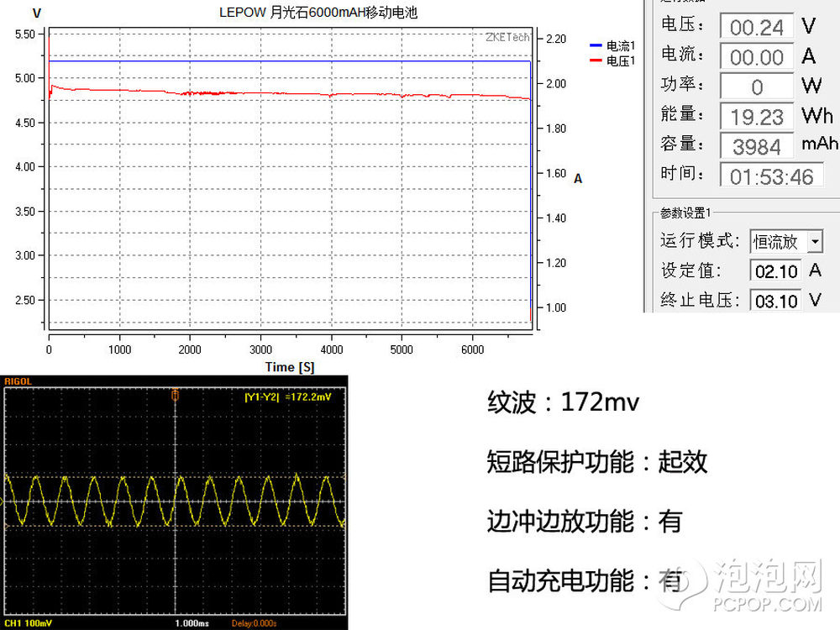Edit the 设定值 field showing 02.10
This screenshot has width=840, height=630.
(x=776, y=271)
